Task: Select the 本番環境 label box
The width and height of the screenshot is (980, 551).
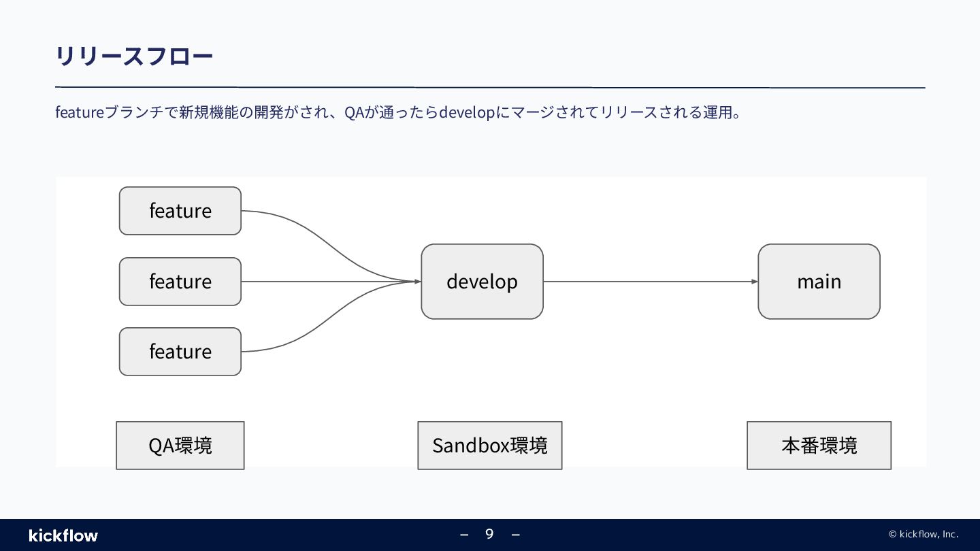Action: pyautogui.click(x=819, y=446)
